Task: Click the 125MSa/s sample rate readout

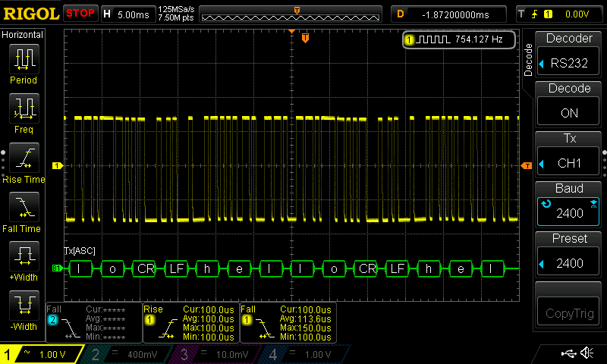Action: coord(176,9)
